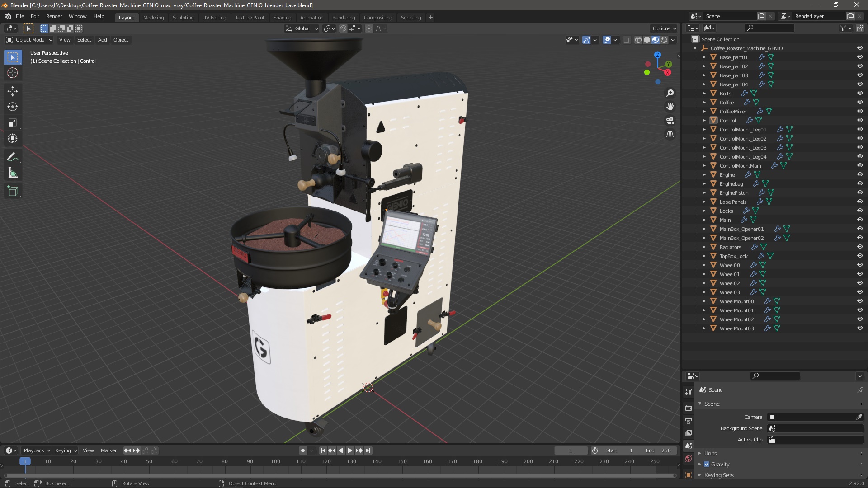Open the Render menu
The image size is (868, 488).
tap(54, 16)
